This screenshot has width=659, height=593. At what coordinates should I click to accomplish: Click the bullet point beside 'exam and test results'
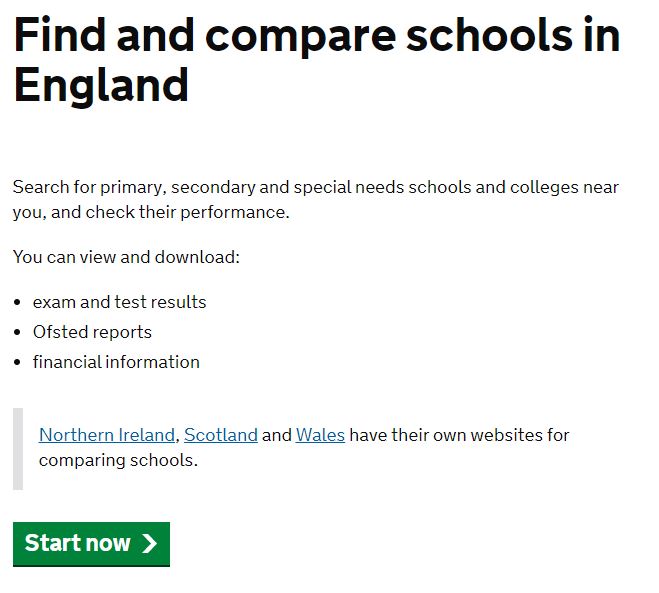pyautogui.click(x=18, y=302)
